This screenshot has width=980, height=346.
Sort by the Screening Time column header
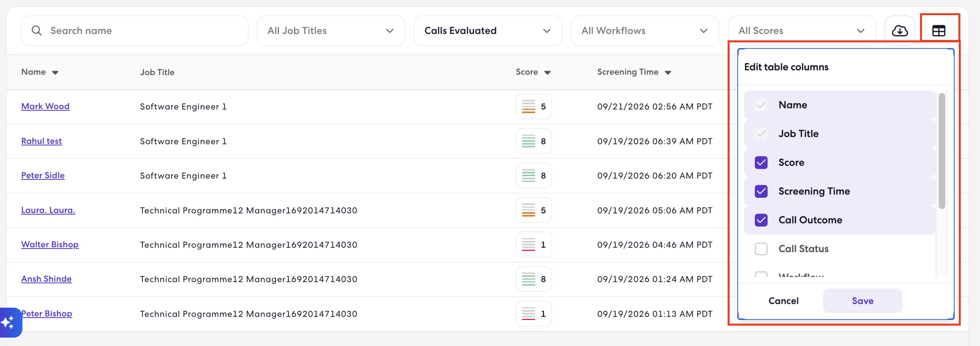tap(634, 72)
